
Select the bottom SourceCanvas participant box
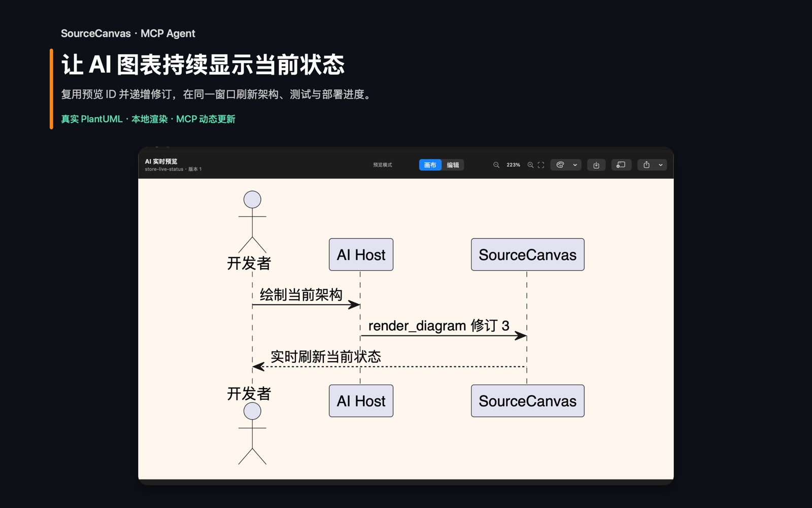click(527, 401)
